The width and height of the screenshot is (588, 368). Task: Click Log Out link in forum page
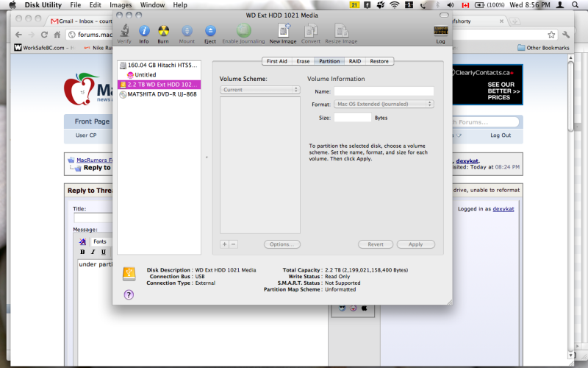(x=501, y=135)
